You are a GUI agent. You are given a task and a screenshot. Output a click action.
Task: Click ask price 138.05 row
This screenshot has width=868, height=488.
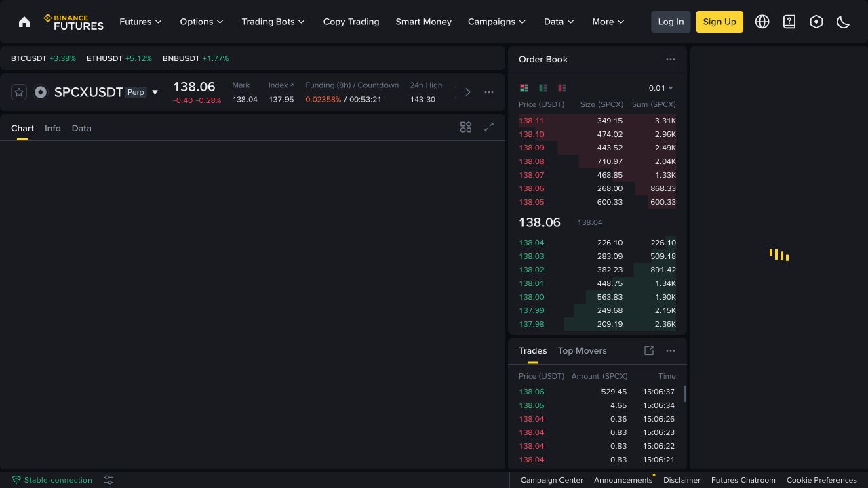coord(597,202)
